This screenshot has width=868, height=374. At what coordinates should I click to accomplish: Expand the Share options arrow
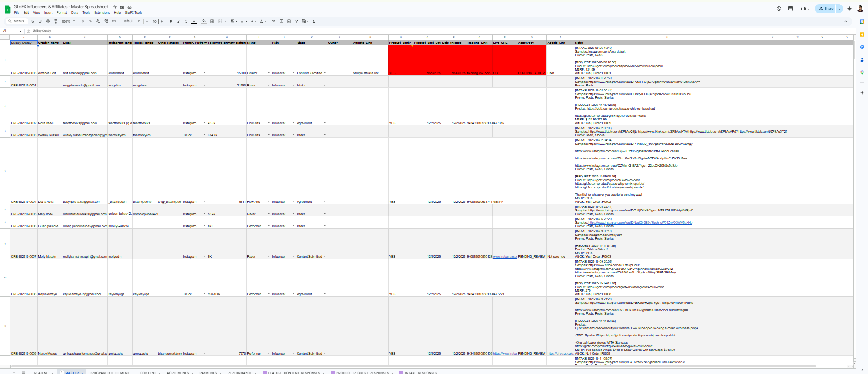point(839,9)
